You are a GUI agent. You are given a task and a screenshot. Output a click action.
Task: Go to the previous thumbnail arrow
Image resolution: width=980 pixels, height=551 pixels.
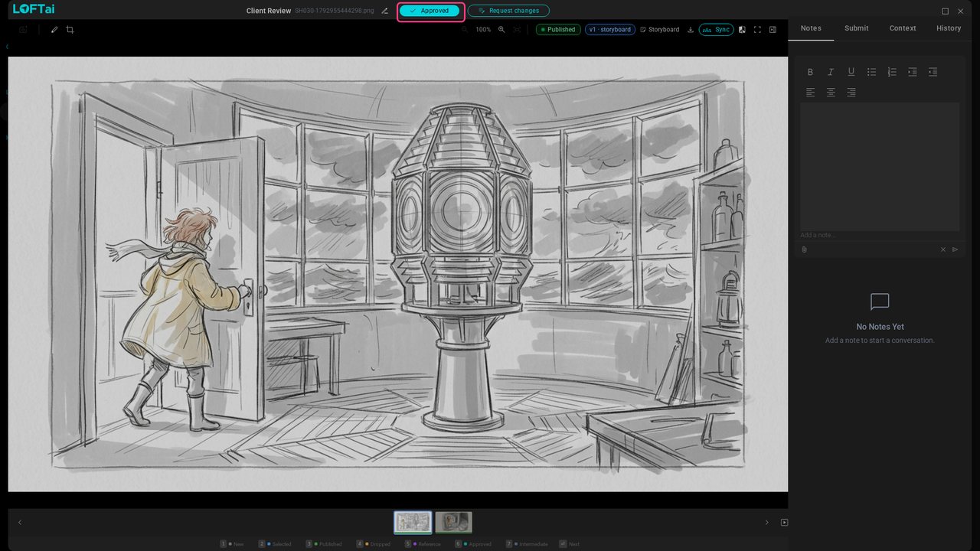(x=20, y=523)
